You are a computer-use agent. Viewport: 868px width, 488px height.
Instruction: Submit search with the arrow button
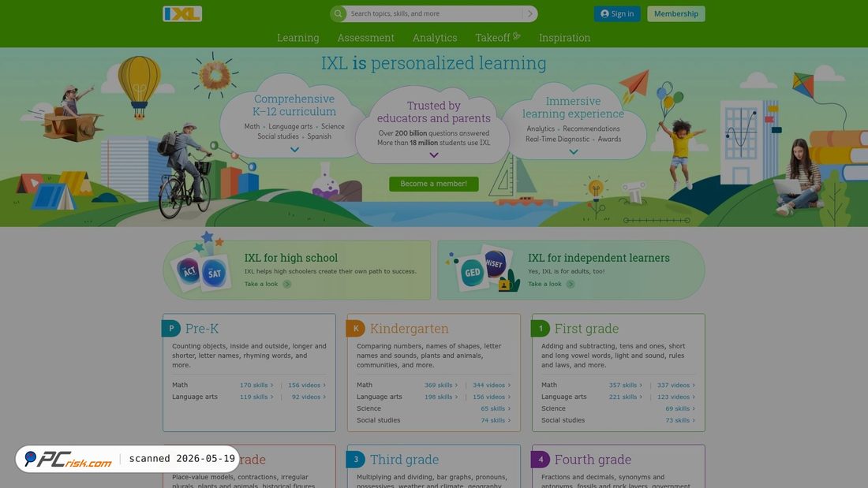click(529, 14)
